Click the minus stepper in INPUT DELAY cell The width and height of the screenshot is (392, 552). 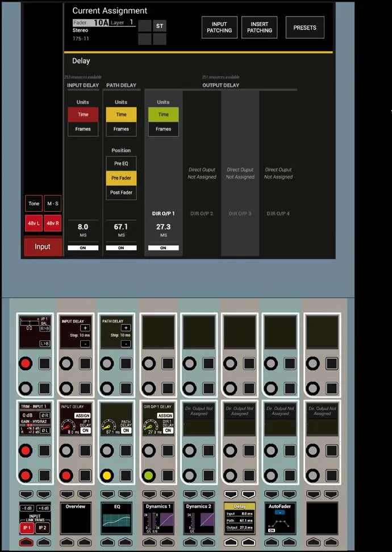tap(85, 344)
